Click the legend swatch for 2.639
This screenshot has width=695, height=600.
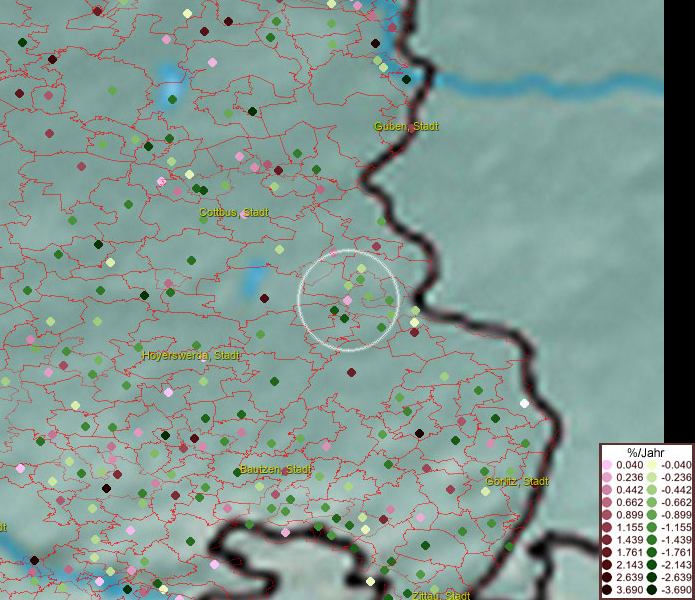[x=607, y=578]
